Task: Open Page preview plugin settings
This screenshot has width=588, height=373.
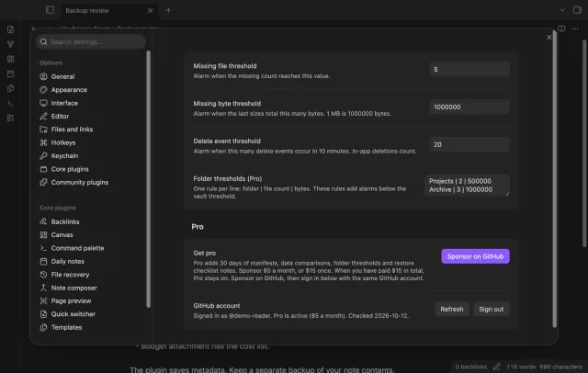Action: 65,300
